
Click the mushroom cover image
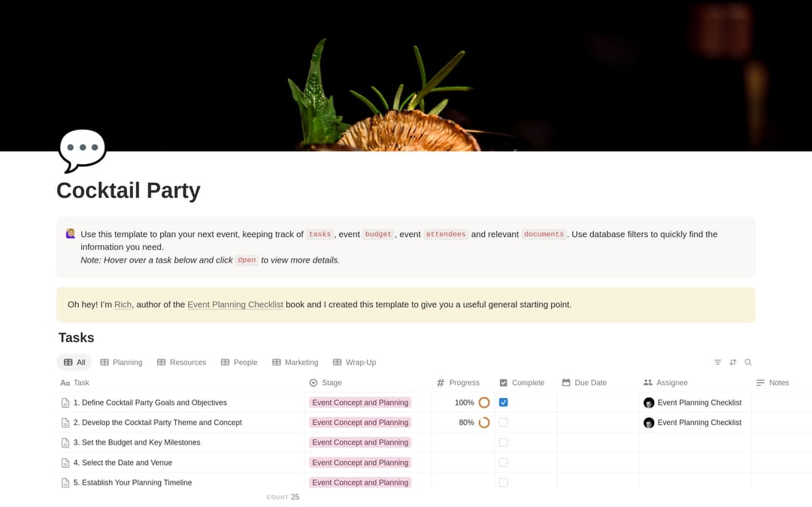(x=406, y=76)
